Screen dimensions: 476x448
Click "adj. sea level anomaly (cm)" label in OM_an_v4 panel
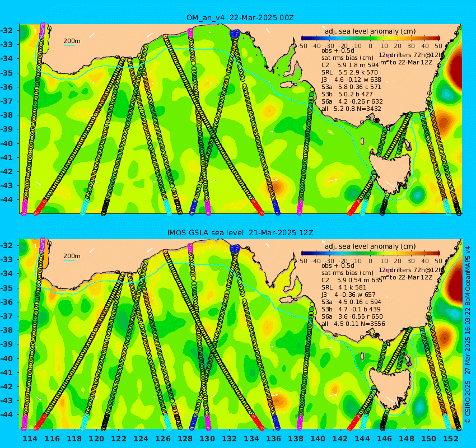[370, 31]
